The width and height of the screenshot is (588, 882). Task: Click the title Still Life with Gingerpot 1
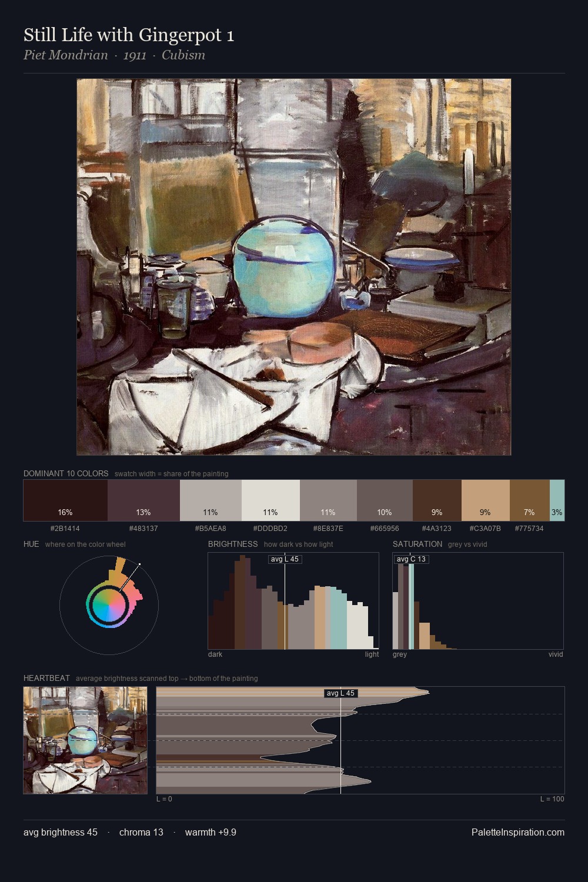tap(129, 35)
